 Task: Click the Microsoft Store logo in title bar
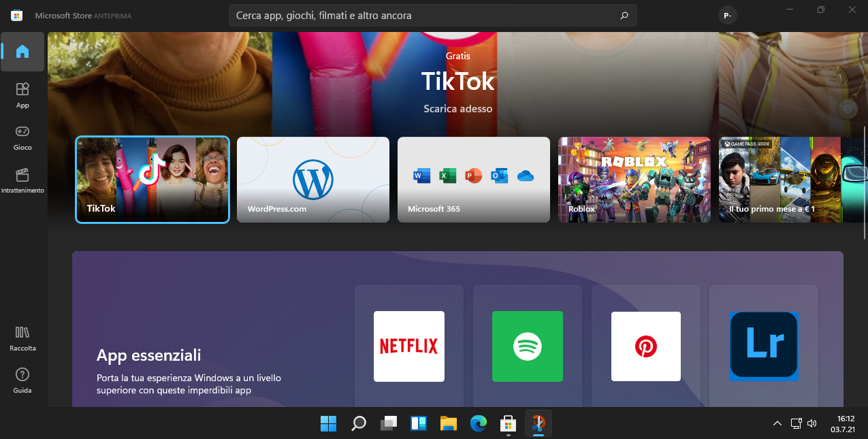(17, 15)
